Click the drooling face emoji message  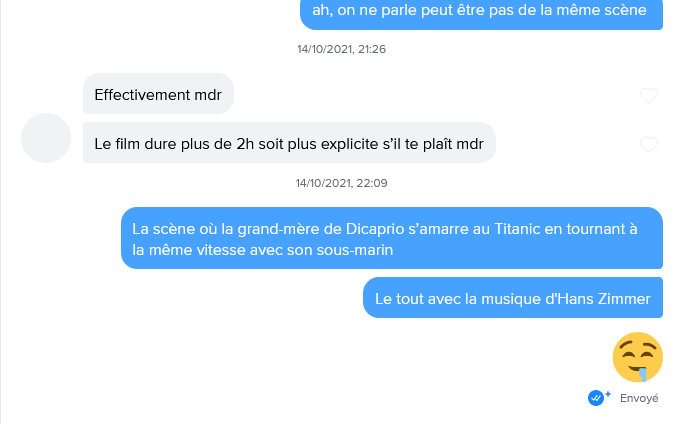[x=638, y=357]
